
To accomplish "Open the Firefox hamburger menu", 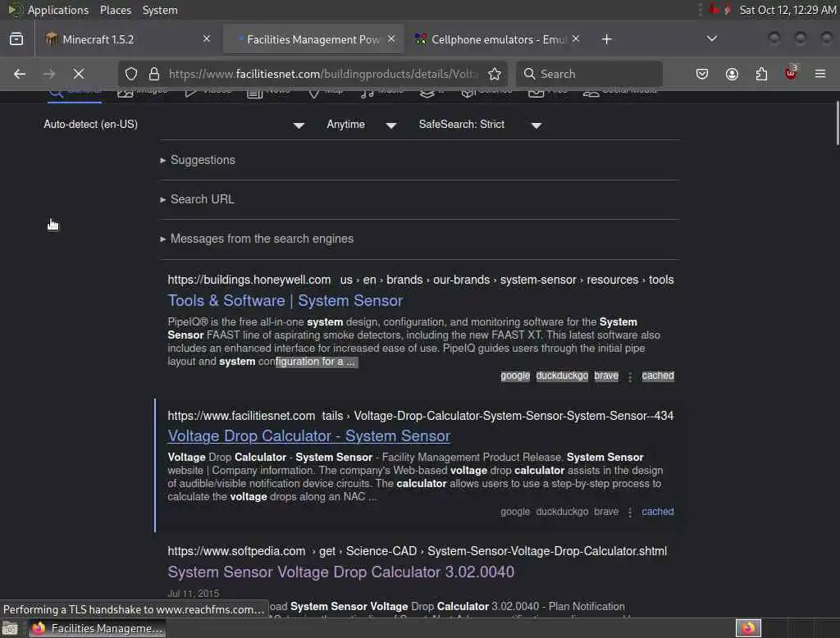I will click(x=820, y=74).
